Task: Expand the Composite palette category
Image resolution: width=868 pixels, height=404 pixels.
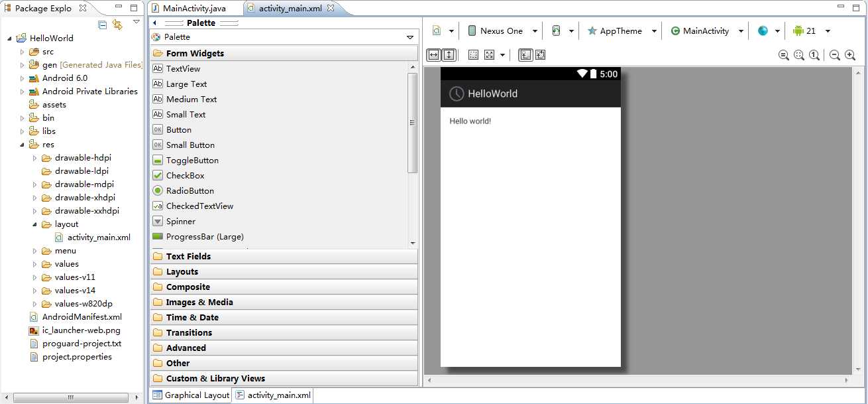Action: [284, 287]
